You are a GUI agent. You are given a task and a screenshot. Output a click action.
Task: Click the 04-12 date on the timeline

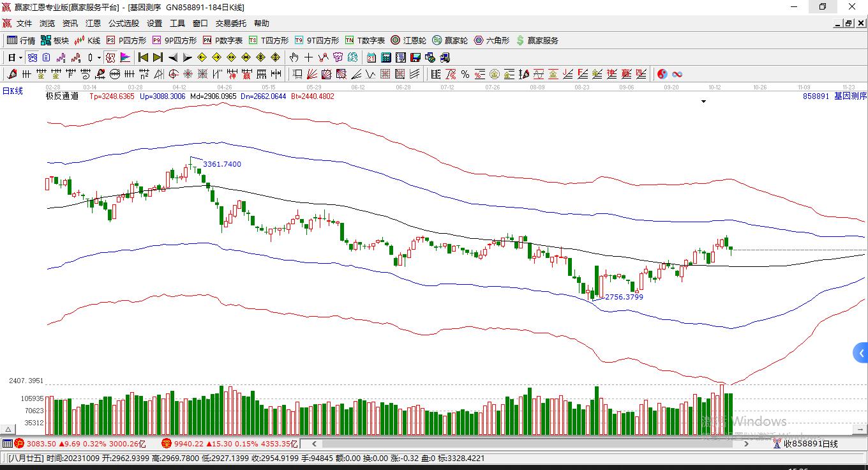(x=179, y=87)
